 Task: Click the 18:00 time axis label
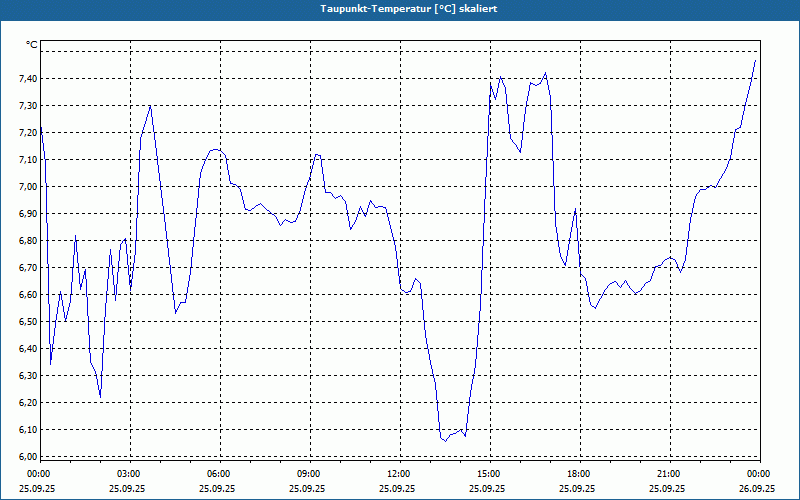click(x=580, y=474)
